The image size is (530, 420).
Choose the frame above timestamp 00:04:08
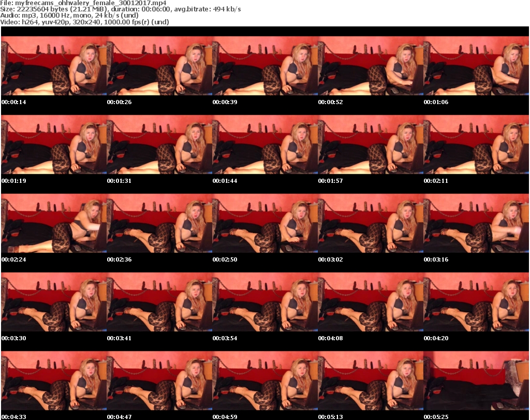pyautogui.click(x=371, y=302)
